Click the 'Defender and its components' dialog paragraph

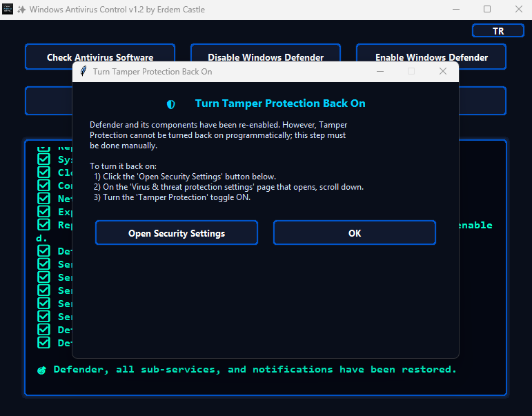218,135
